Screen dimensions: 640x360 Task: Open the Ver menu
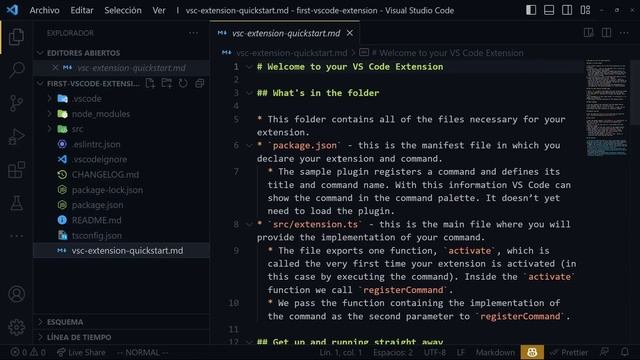159,10
